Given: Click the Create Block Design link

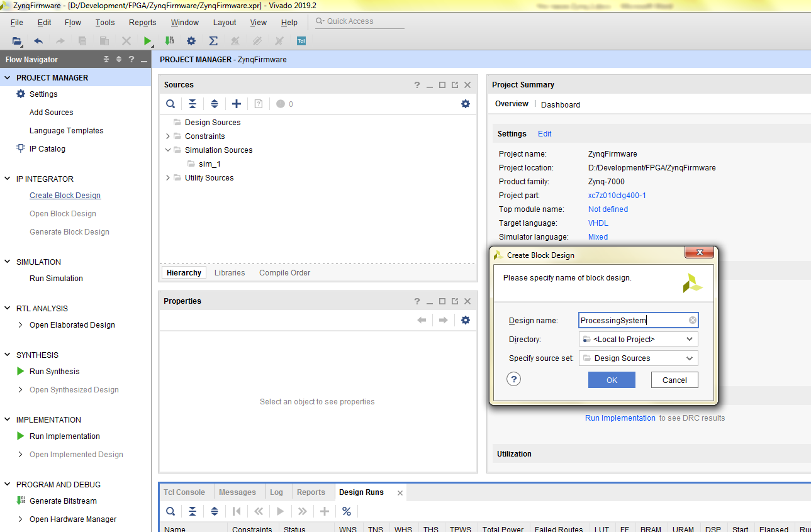Looking at the screenshot, I should pyautogui.click(x=65, y=196).
